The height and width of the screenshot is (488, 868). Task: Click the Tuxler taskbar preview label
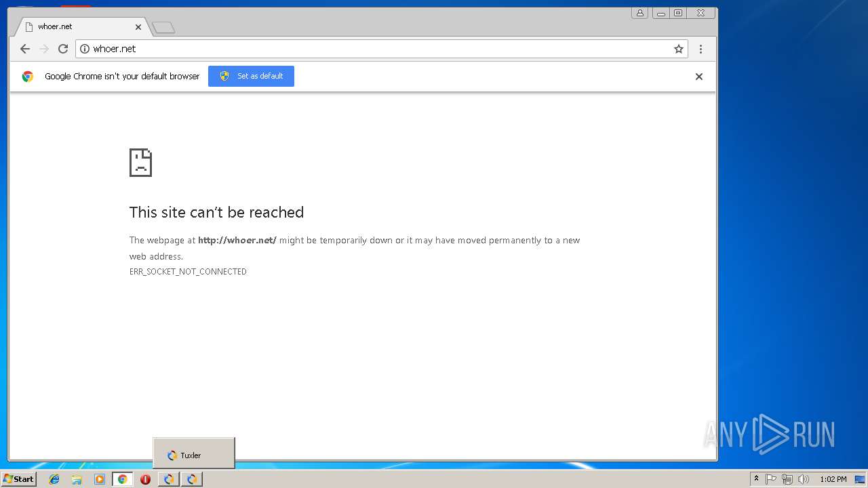[x=191, y=455]
